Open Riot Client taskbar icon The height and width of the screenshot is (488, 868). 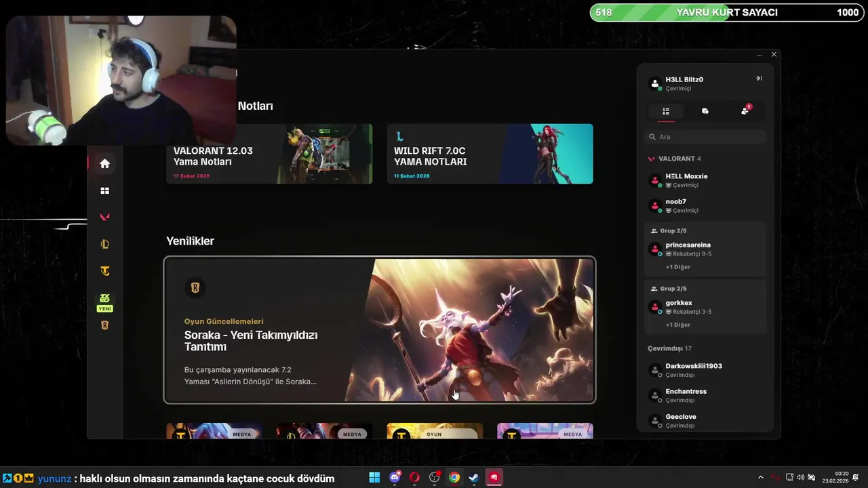tap(494, 478)
